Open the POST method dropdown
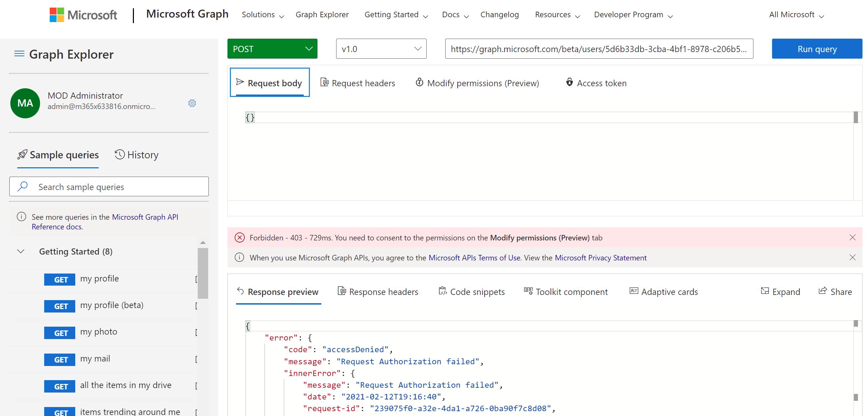 click(272, 49)
